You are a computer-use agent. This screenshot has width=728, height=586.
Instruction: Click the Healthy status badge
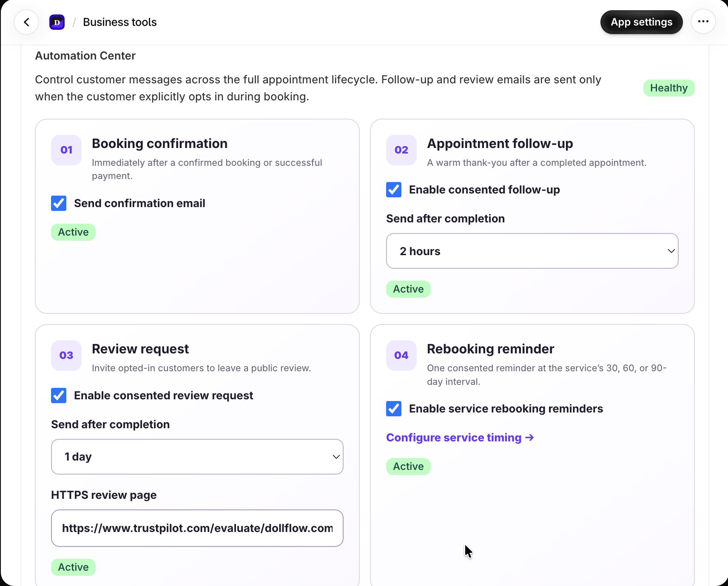669,88
